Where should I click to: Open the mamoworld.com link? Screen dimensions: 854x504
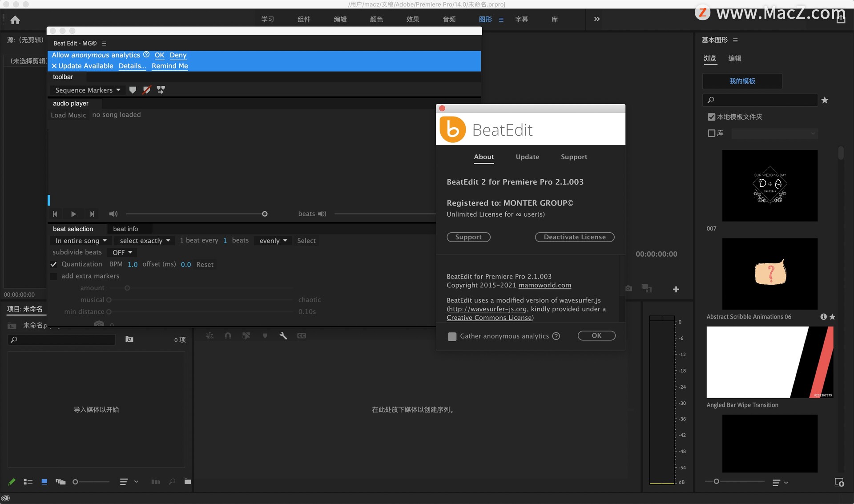pyautogui.click(x=544, y=285)
